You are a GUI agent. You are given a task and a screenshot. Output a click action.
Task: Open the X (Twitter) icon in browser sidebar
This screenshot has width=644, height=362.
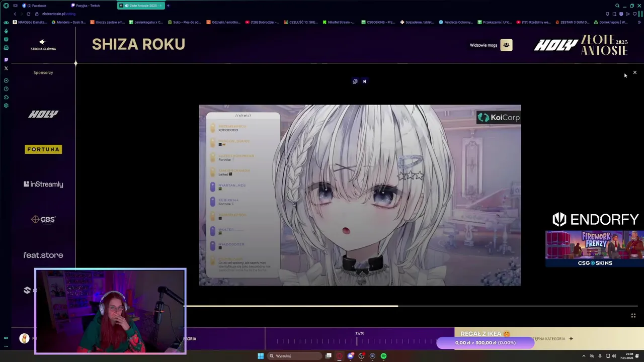pos(6,68)
